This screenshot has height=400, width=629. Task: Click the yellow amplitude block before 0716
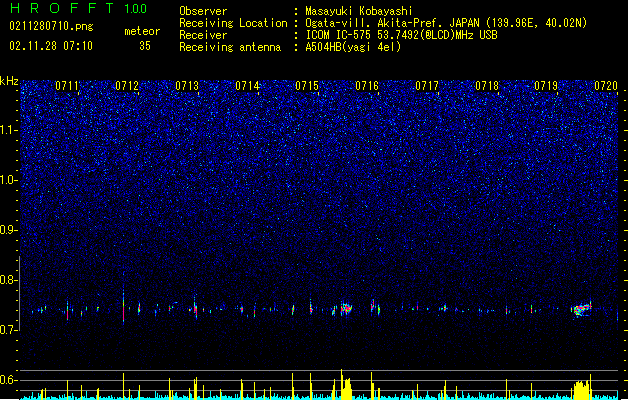[x=346, y=387]
